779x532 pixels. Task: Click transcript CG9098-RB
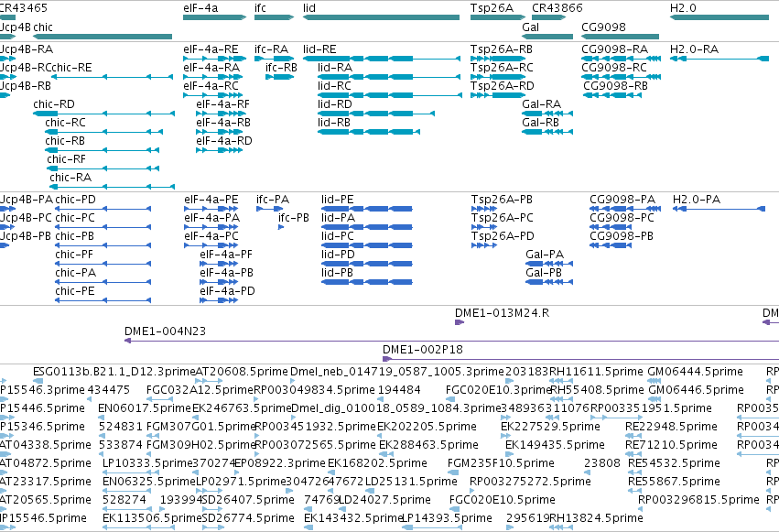[612, 95]
